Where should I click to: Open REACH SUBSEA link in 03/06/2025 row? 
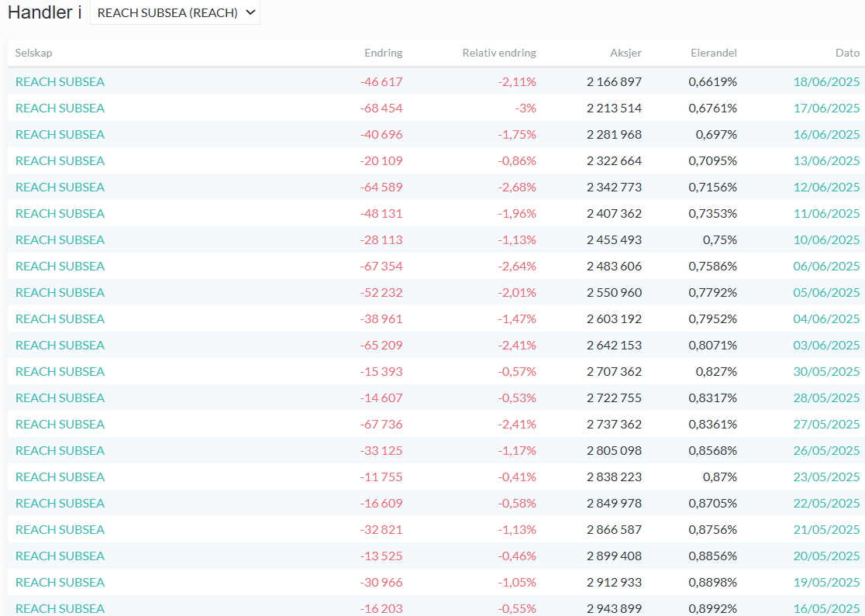point(60,346)
